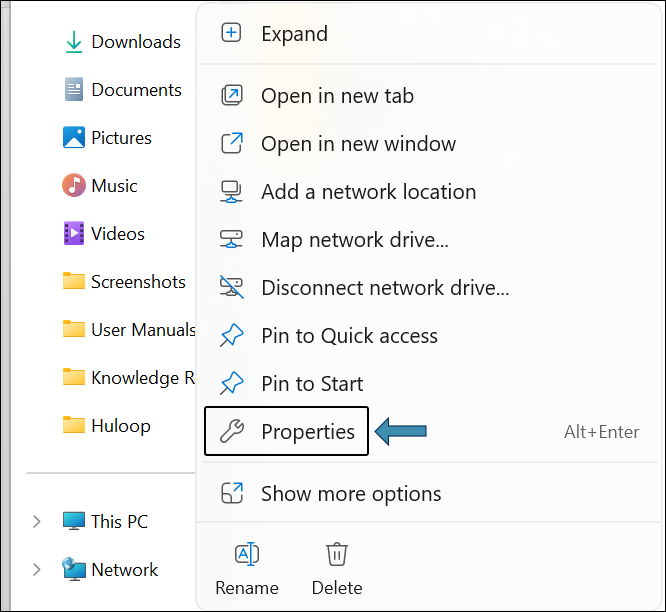Click the Delete trash can icon
Screen dimensions: 666x612
[x=337, y=554]
